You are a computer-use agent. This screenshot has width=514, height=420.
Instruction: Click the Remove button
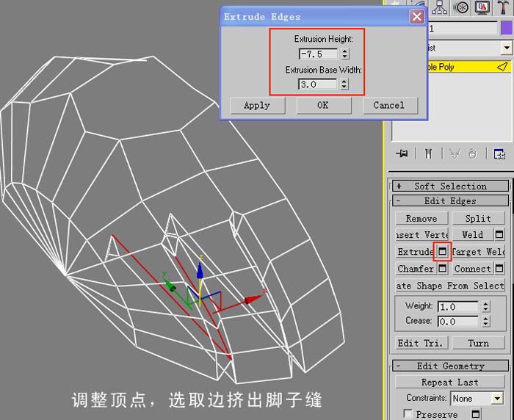[x=421, y=218]
